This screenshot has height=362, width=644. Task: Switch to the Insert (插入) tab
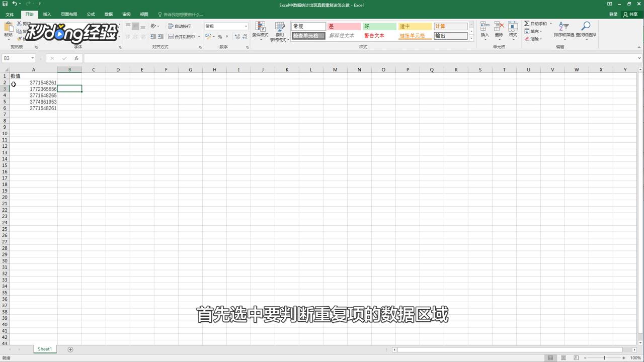tap(47, 15)
